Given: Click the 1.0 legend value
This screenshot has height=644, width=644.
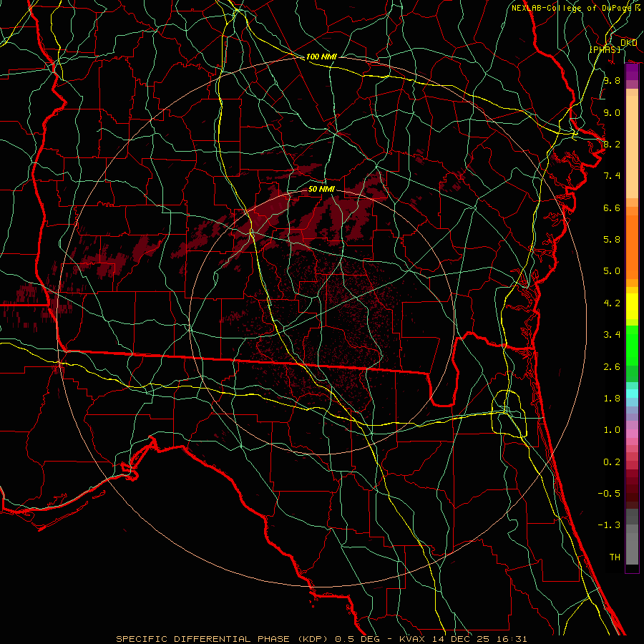Looking at the screenshot, I should [x=612, y=430].
